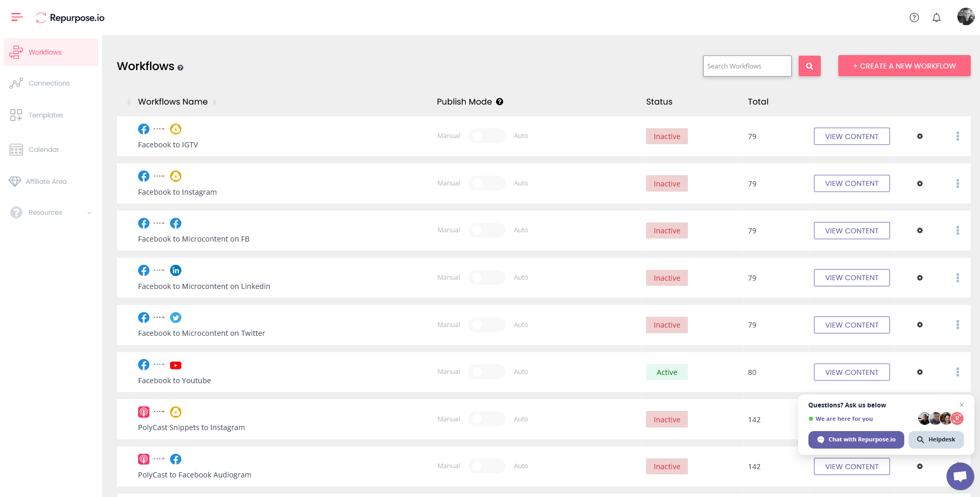This screenshot has height=497, width=980.
Task: Toggle publish mode for Facebook to Instagram
Action: tap(486, 183)
